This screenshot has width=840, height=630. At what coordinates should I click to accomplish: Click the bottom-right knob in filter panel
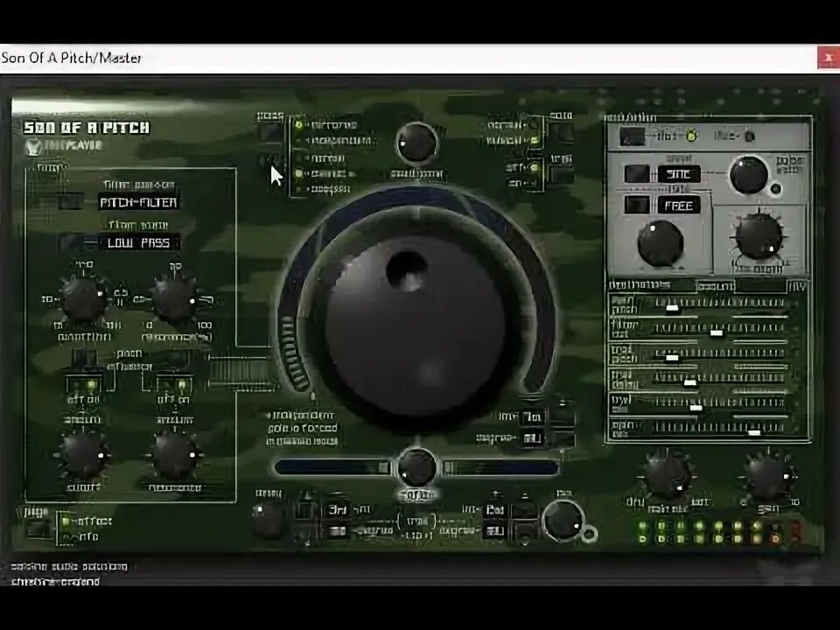click(x=175, y=456)
